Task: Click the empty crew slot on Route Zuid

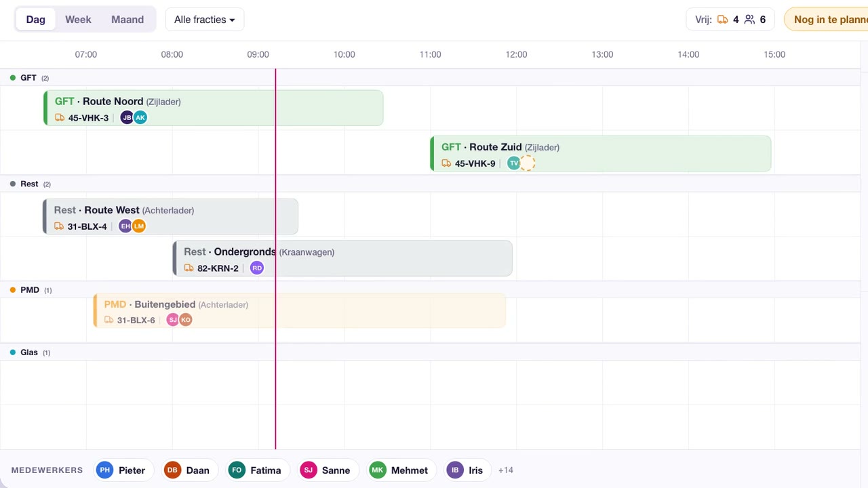Action: pyautogui.click(x=528, y=163)
